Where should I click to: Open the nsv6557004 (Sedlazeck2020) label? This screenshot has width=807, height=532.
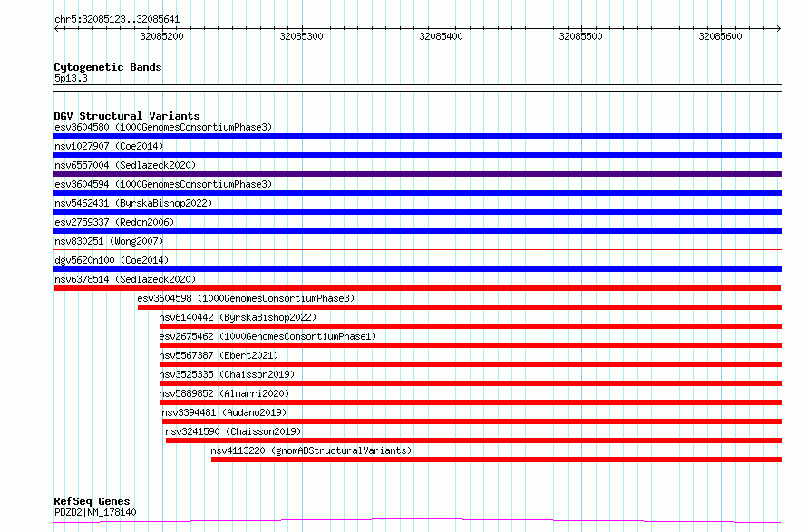click(x=125, y=165)
